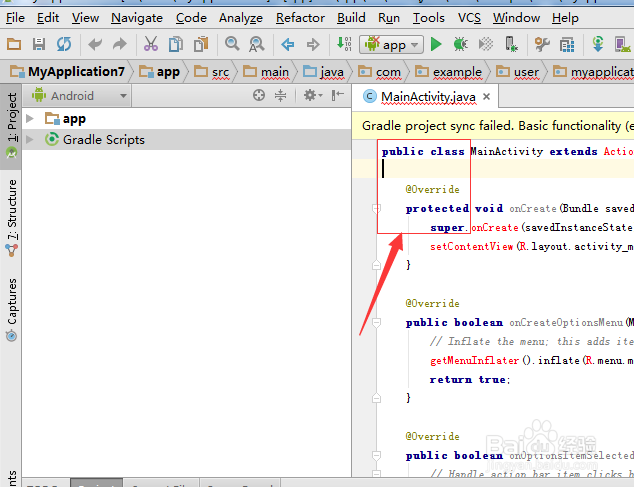
Task: Run app with the green play button
Action: pyautogui.click(x=436, y=44)
